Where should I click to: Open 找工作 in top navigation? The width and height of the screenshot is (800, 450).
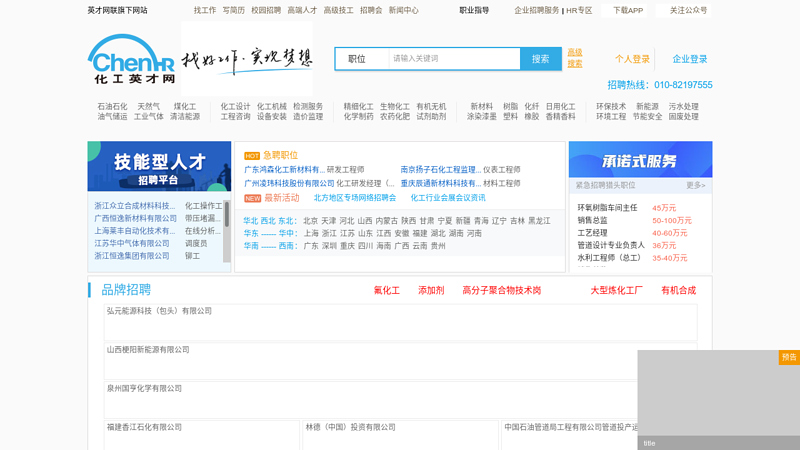click(x=205, y=10)
